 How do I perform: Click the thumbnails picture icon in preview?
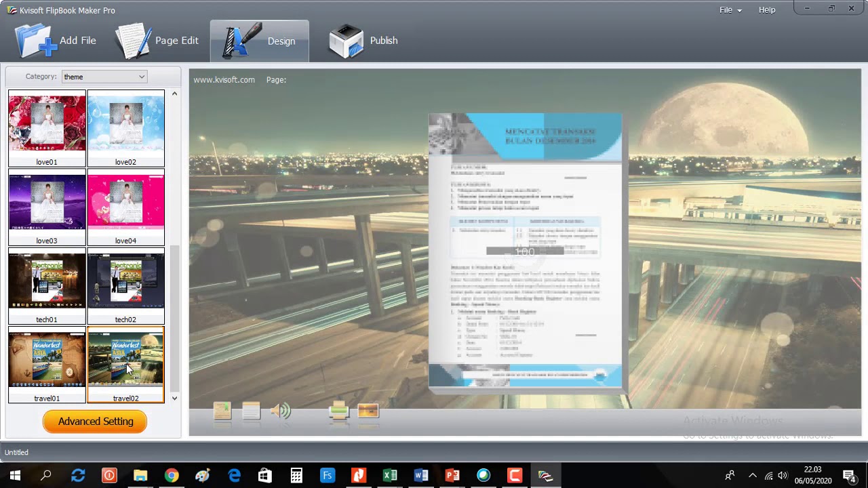tap(368, 411)
